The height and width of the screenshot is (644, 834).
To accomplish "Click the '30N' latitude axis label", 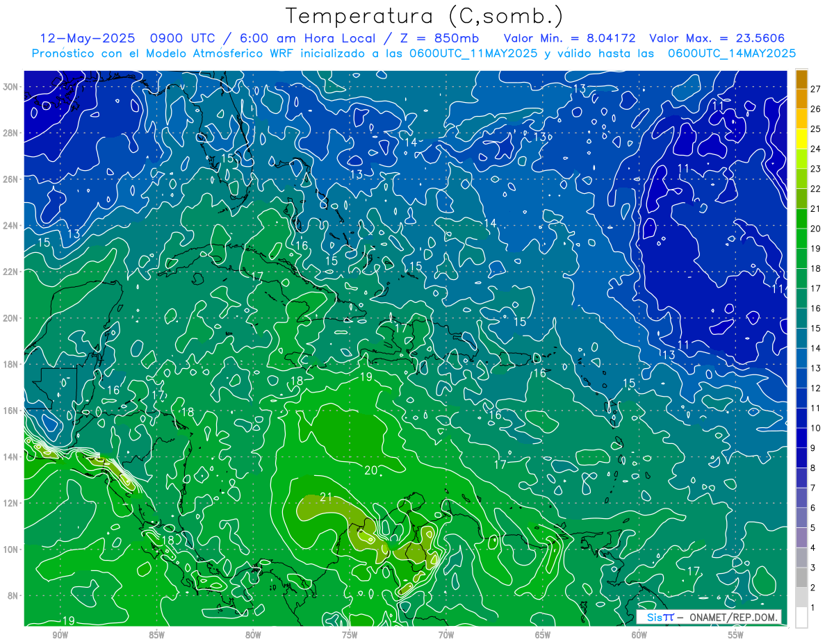I will [x=12, y=87].
